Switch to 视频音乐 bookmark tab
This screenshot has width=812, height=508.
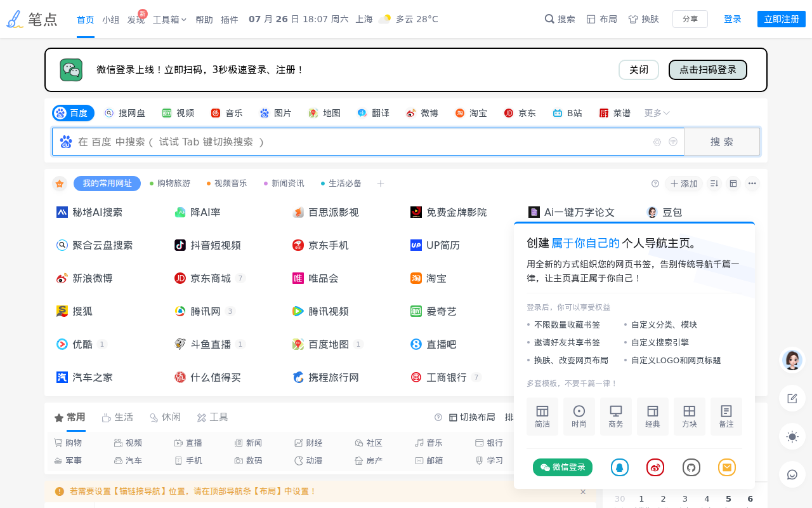point(226,184)
